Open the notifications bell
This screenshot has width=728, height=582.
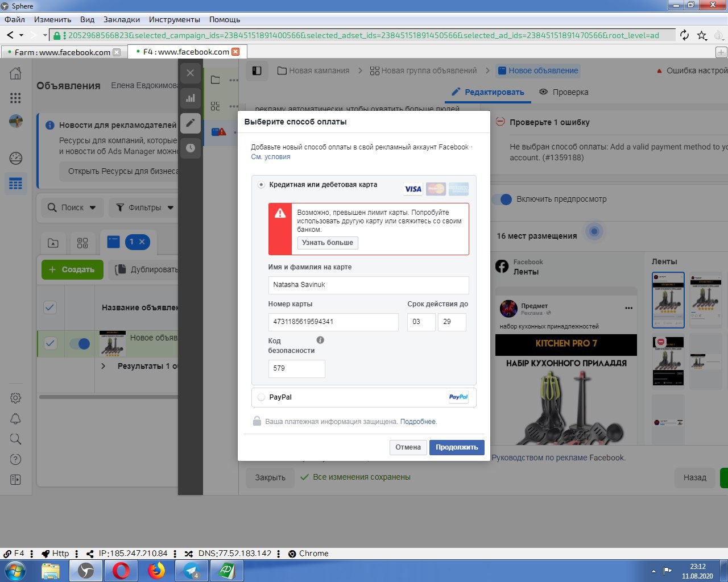(x=16, y=419)
